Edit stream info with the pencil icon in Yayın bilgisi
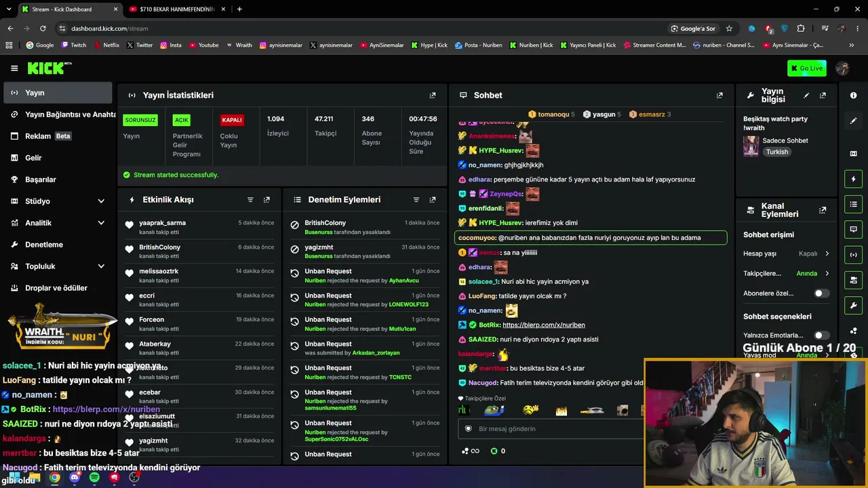868x488 pixels. (806, 96)
